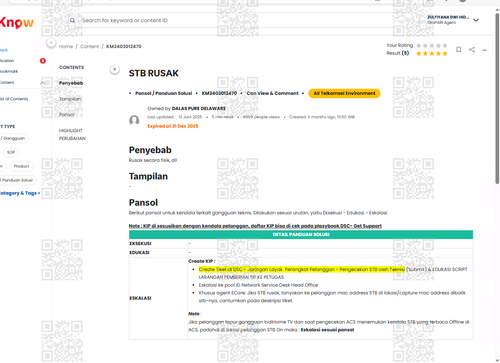
Task: Give a three-star rating in Your Rating
Action: 432,46
